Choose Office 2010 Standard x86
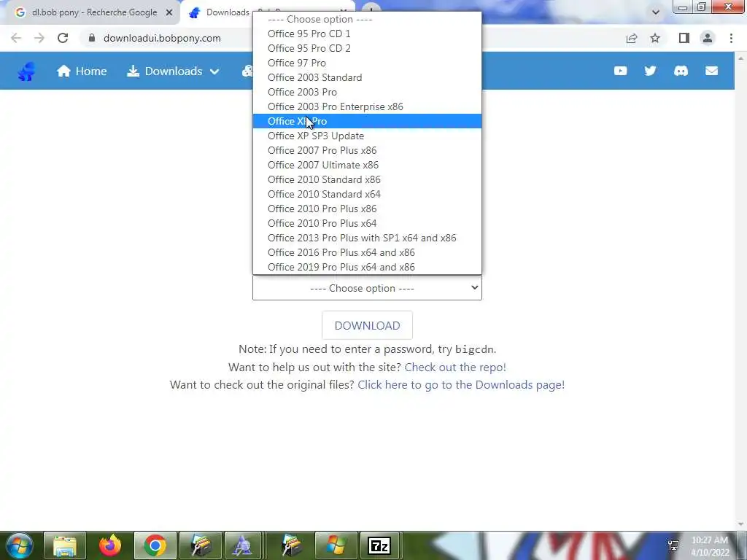Image resolution: width=747 pixels, height=560 pixels. 368,179
